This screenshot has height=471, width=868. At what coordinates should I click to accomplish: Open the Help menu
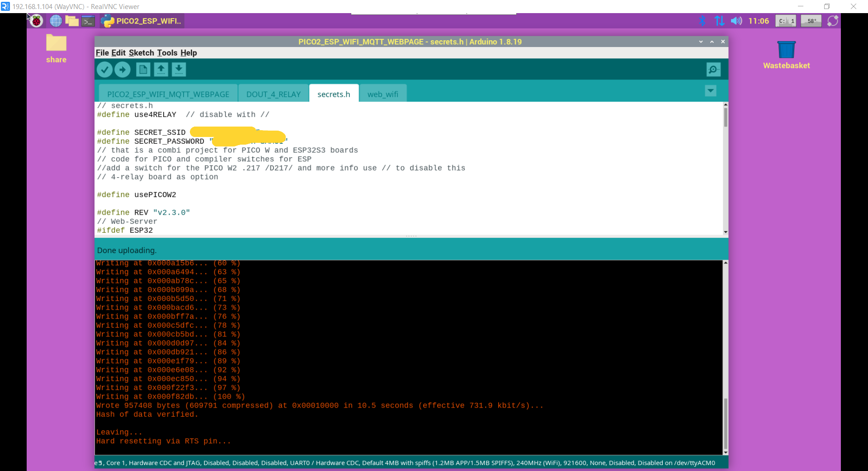(189, 53)
